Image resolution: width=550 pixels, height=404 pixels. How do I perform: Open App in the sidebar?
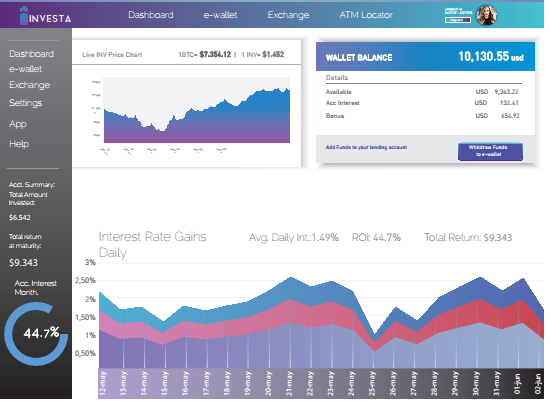click(x=18, y=124)
